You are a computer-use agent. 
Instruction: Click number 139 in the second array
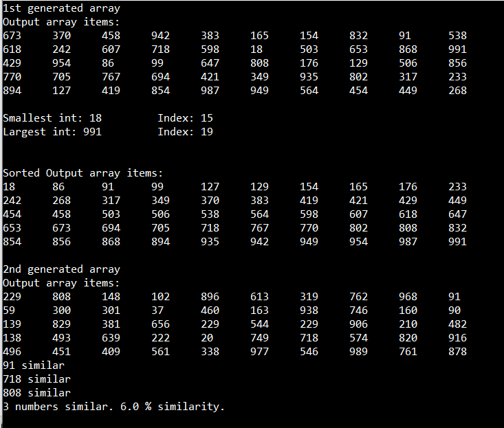point(12,324)
